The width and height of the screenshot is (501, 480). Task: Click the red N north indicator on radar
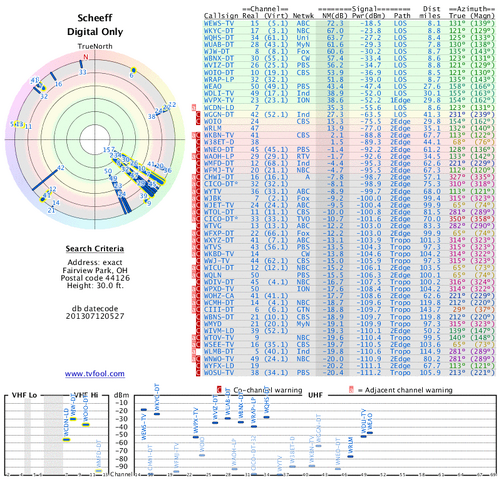pos(86,57)
